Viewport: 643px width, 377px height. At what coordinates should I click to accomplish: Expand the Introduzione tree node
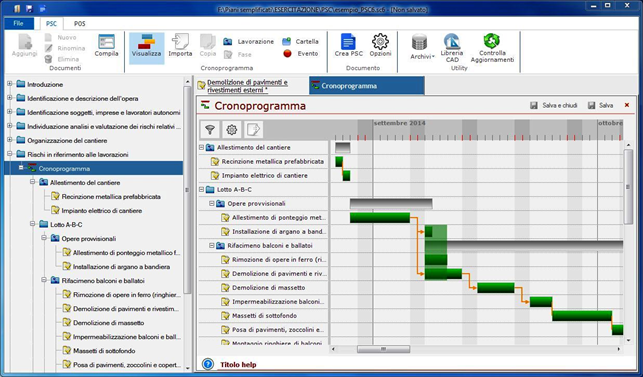9,84
